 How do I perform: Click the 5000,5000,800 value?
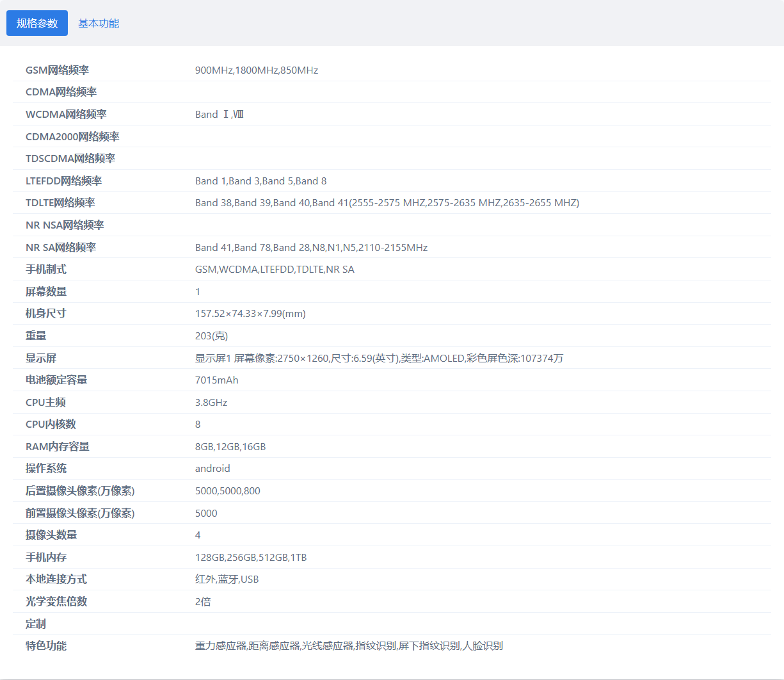(228, 490)
